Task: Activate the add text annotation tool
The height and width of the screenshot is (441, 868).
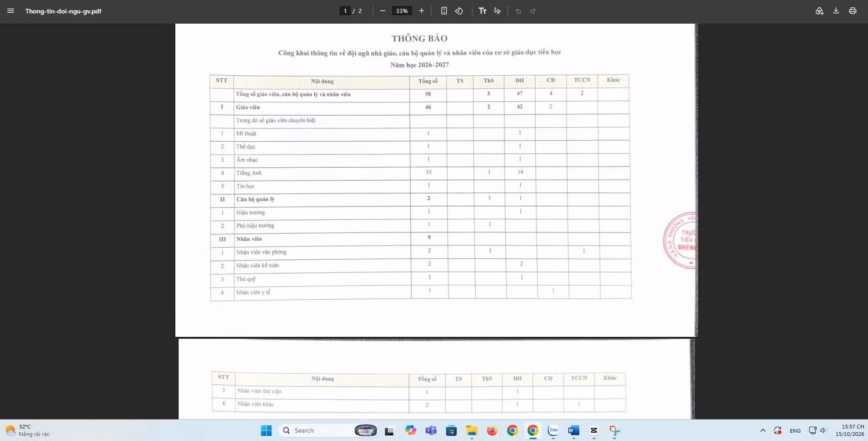Action: pyautogui.click(x=483, y=11)
